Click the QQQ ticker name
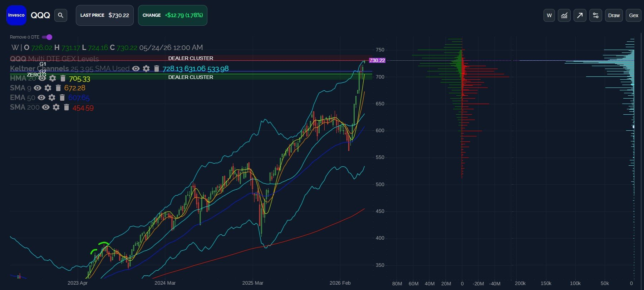 40,15
